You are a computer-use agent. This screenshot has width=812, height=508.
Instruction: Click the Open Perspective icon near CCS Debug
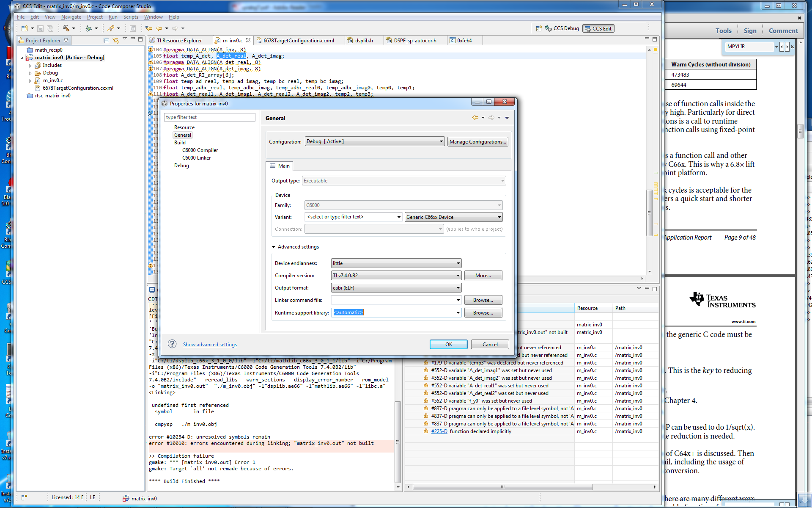click(539, 28)
